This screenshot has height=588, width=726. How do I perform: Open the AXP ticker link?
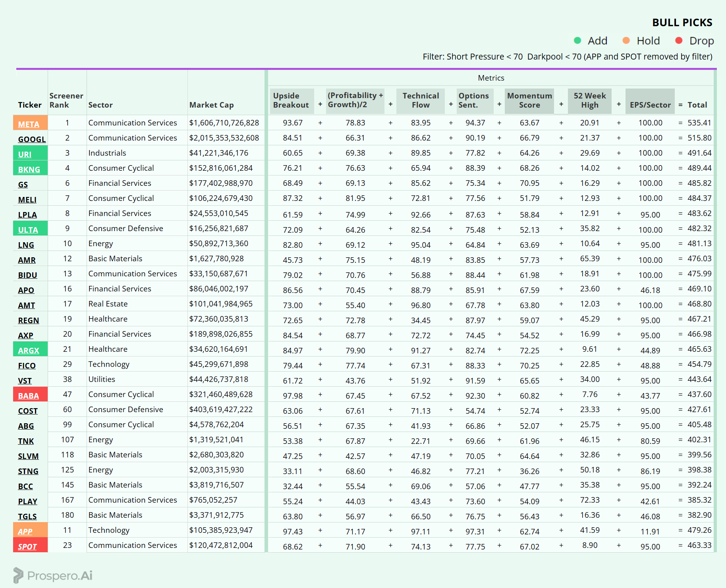pos(25,335)
